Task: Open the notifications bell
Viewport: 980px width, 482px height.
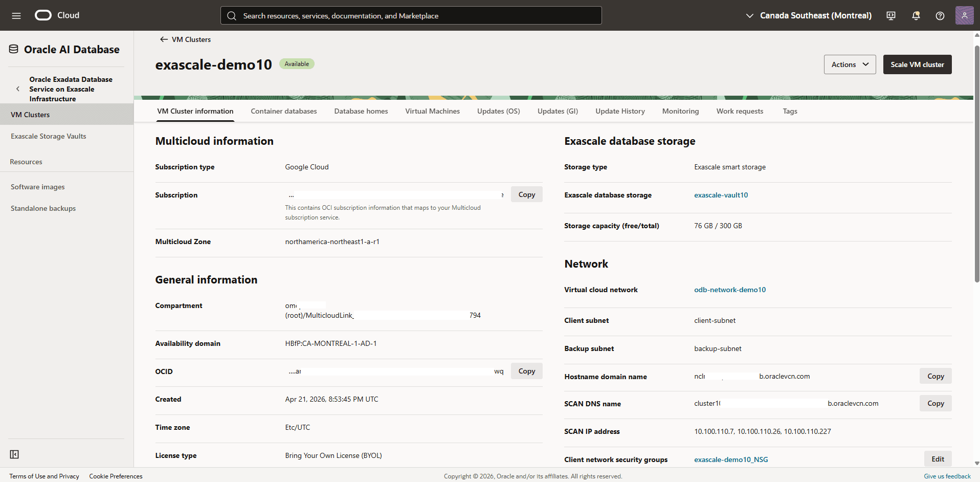Action: pyautogui.click(x=916, y=15)
